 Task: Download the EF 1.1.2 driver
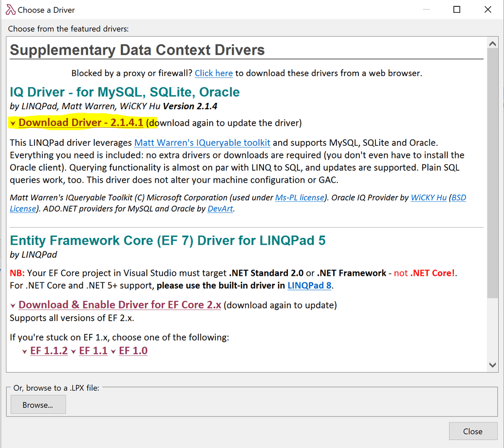49,350
